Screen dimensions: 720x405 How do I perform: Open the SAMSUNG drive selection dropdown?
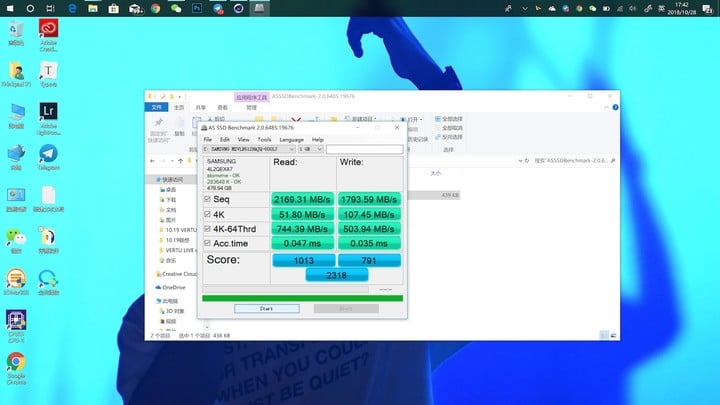coord(248,149)
